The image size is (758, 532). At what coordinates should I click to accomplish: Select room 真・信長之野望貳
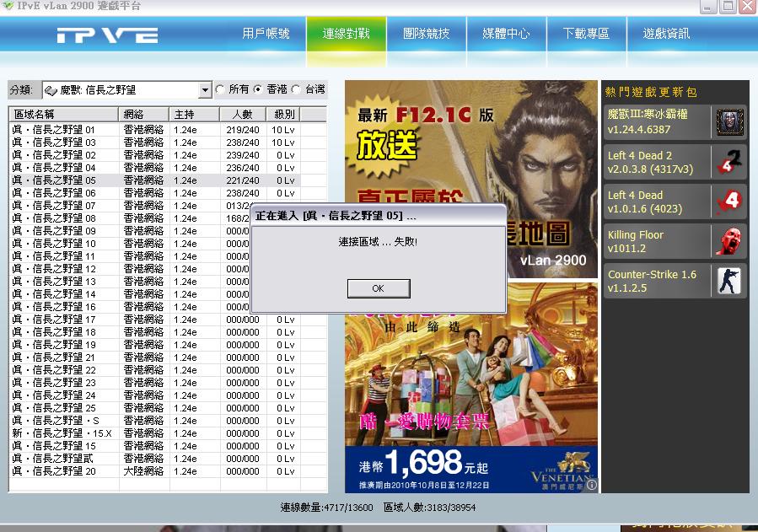click(x=154, y=459)
